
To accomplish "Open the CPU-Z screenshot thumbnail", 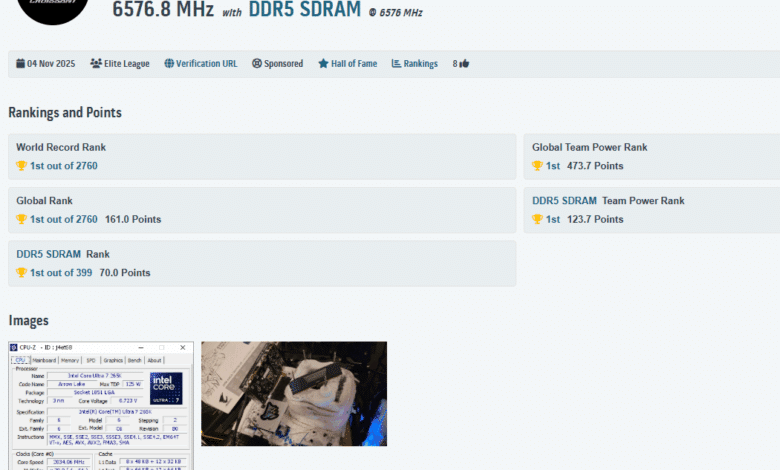I will point(101,405).
